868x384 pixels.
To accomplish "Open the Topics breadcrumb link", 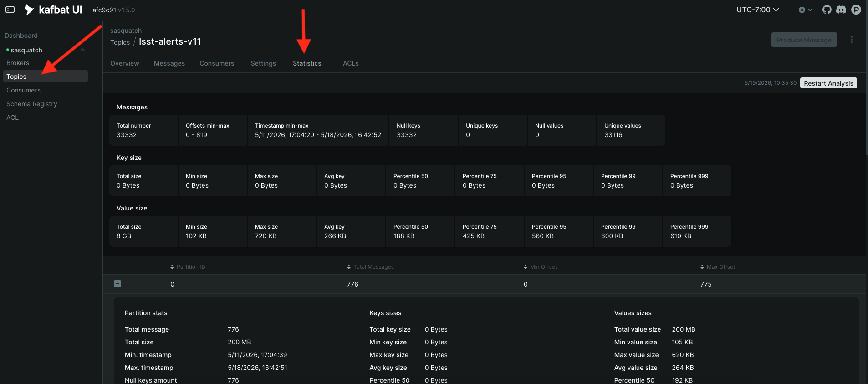I will point(120,42).
